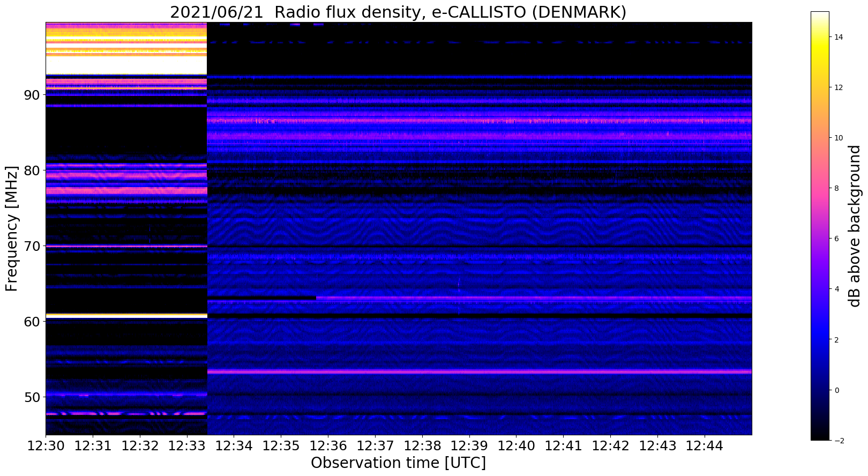Click the 12:31 time tick label
This screenshot has width=868, height=476.
click(x=93, y=446)
